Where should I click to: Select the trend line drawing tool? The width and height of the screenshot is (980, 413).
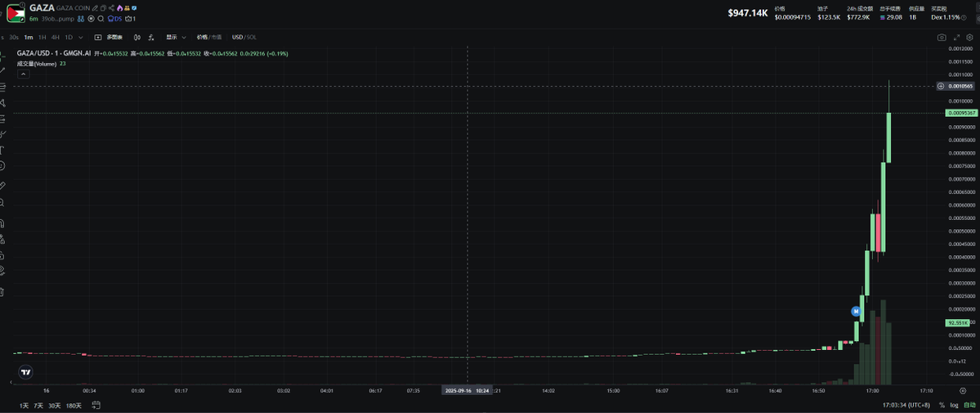point(3,70)
